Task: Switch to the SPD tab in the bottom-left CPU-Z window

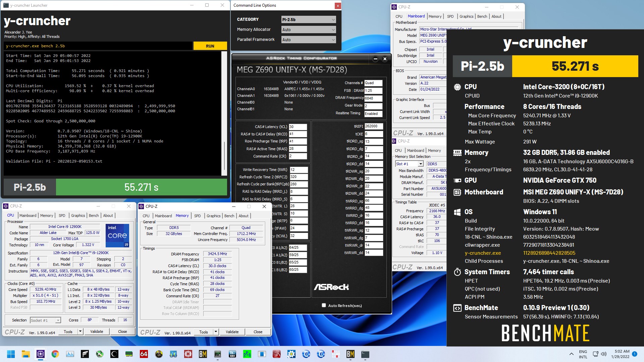Action: (62, 216)
